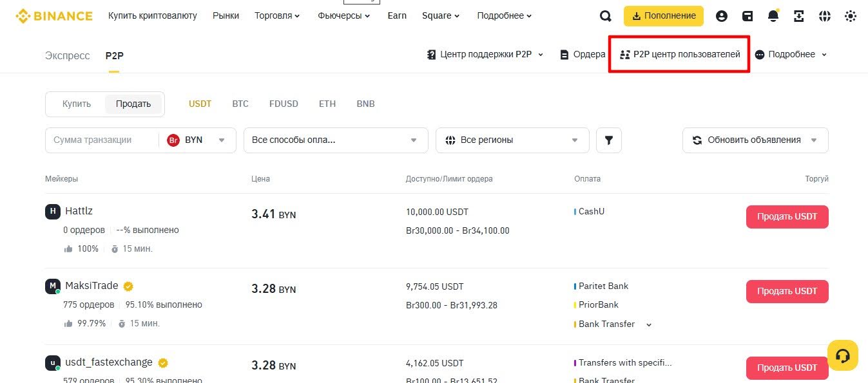
Task: Open the notifications bell
Action: pos(773,15)
